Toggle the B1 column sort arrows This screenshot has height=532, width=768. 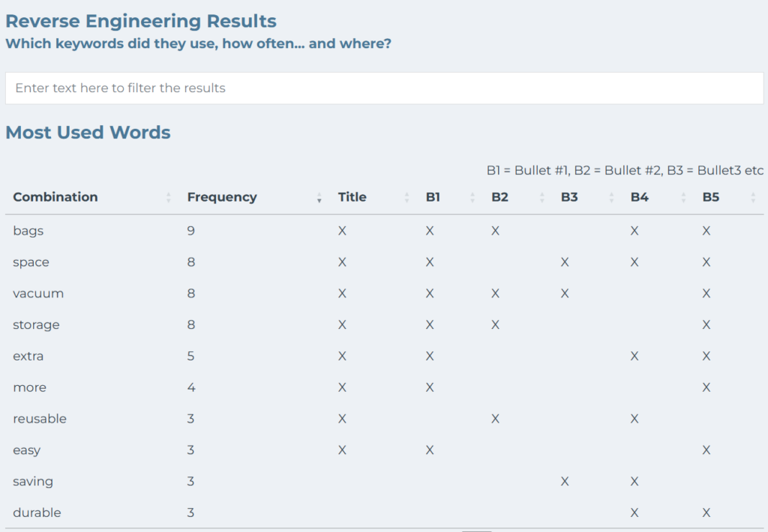click(472, 198)
